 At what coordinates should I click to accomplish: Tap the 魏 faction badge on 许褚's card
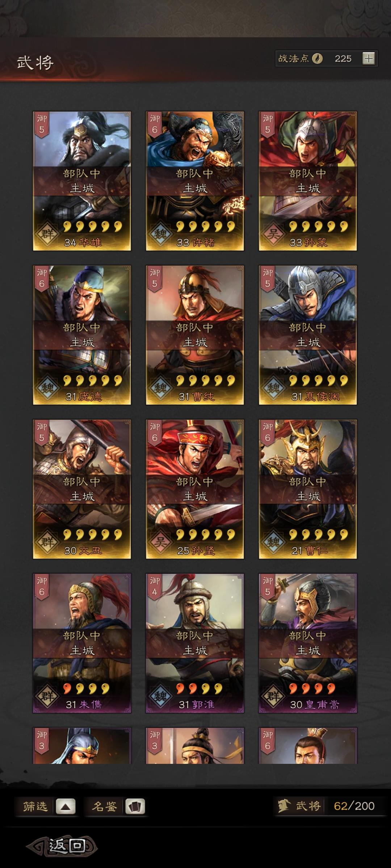(x=160, y=234)
